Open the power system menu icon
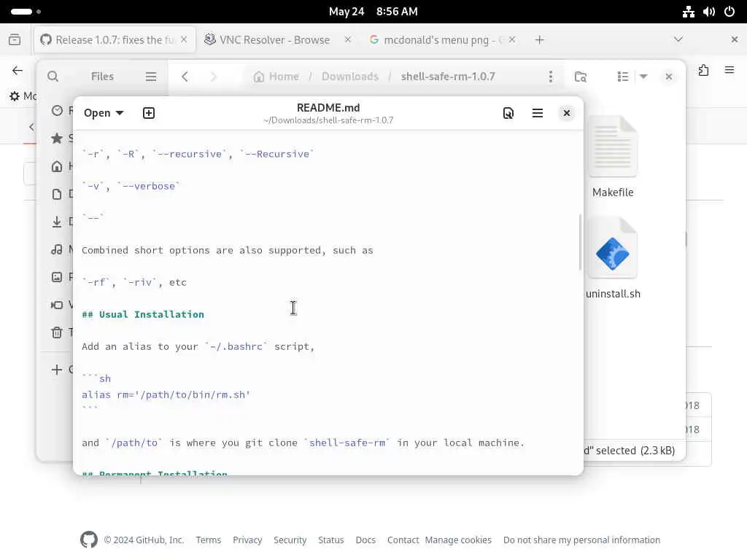The height and width of the screenshot is (560, 747). pos(729,12)
